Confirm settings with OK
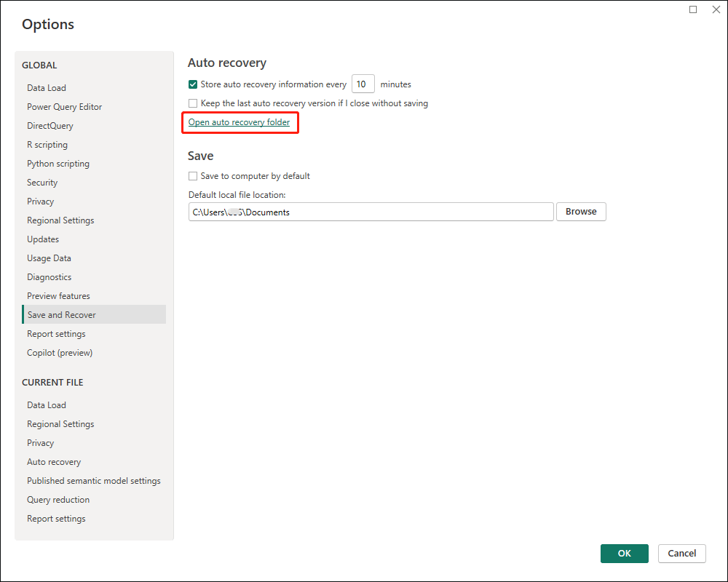Image resolution: width=728 pixels, height=582 pixels. pos(624,553)
